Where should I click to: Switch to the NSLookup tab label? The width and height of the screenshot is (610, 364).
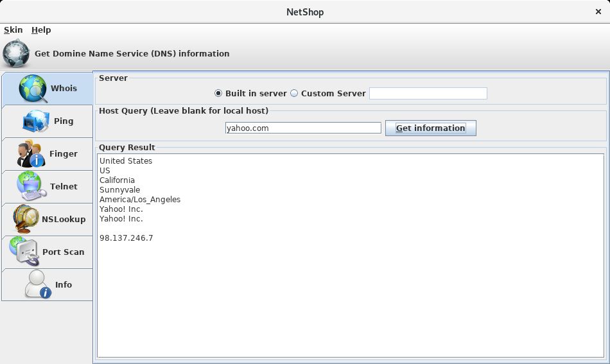pos(64,219)
